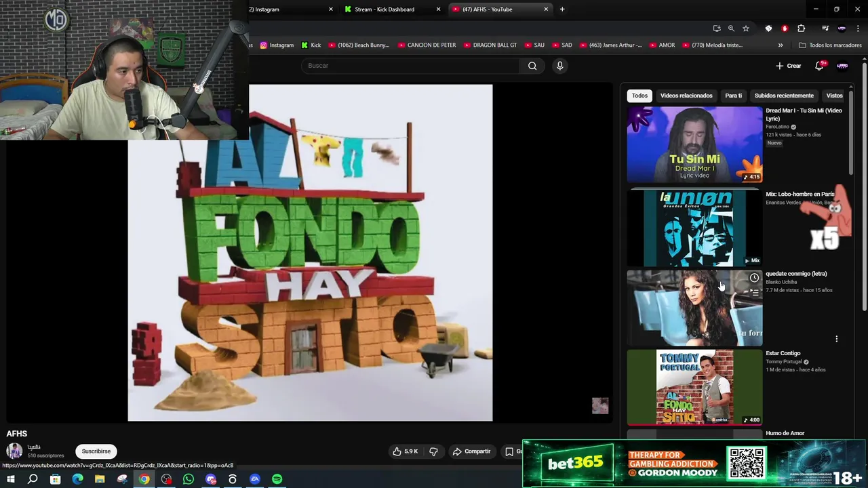Bookmark this page with the star
Image resolution: width=868 pixels, height=488 pixels.
point(746,28)
